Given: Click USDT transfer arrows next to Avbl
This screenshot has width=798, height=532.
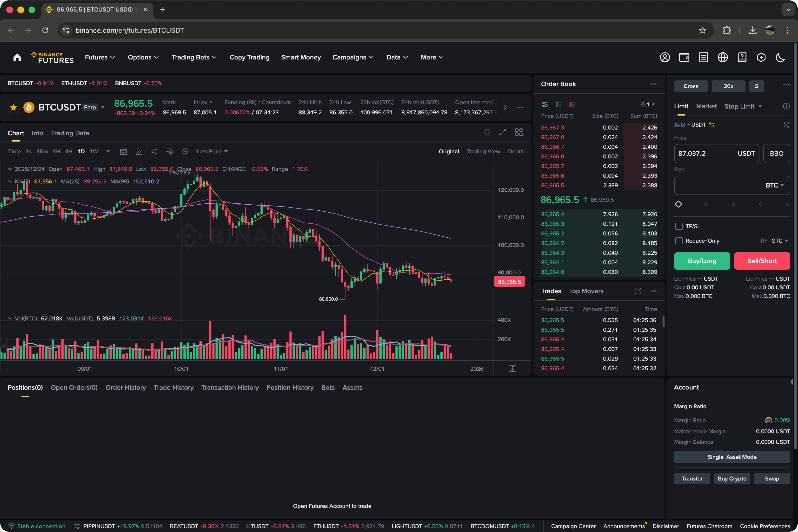Looking at the screenshot, I should 712,125.
